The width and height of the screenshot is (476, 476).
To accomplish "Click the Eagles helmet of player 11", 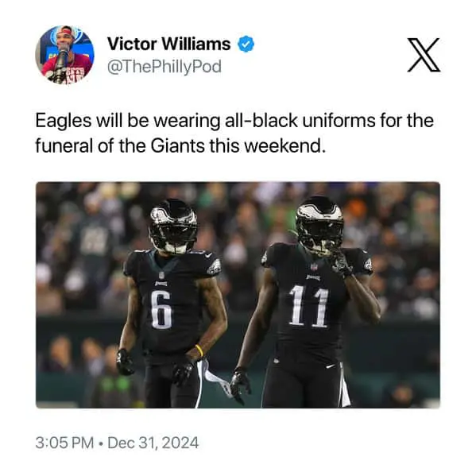I will [x=319, y=225].
